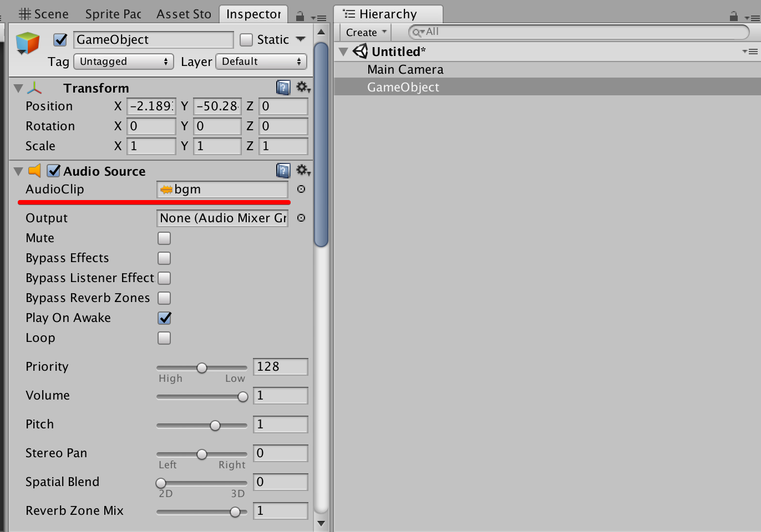Click the GameObject name field
Image resolution: width=761 pixels, height=532 pixels.
[x=154, y=39]
